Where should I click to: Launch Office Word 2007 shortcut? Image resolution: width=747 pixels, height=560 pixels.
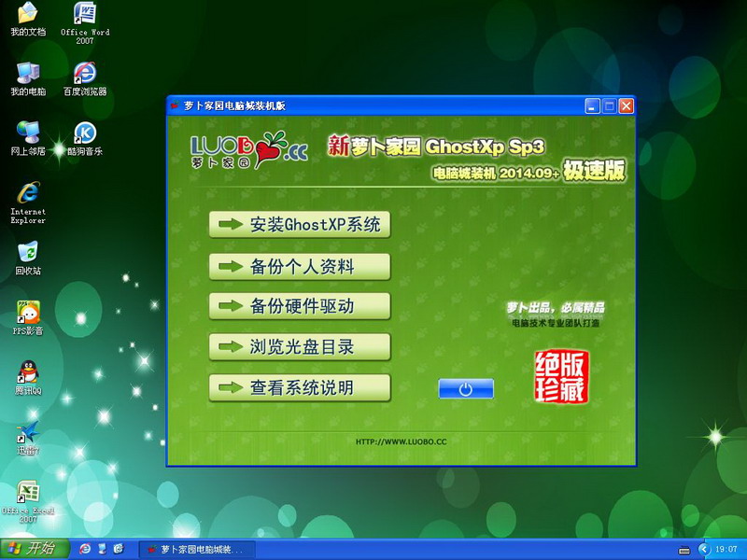coord(85,22)
